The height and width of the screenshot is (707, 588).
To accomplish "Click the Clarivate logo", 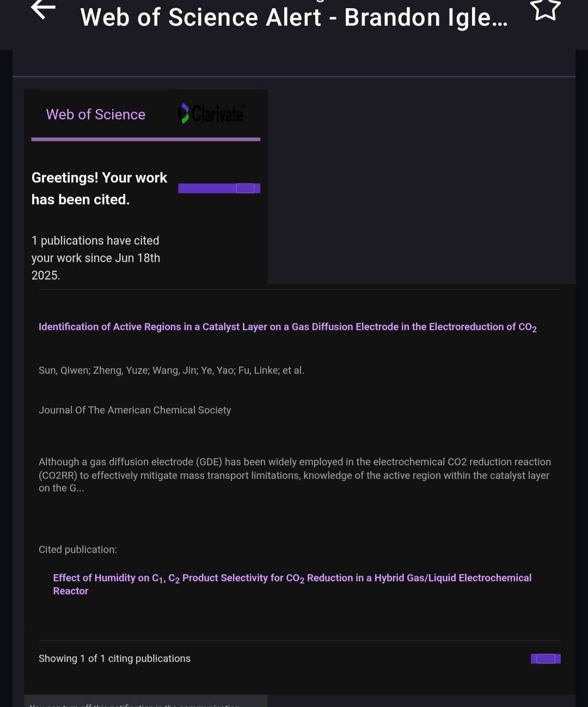I will tap(212, 114).
